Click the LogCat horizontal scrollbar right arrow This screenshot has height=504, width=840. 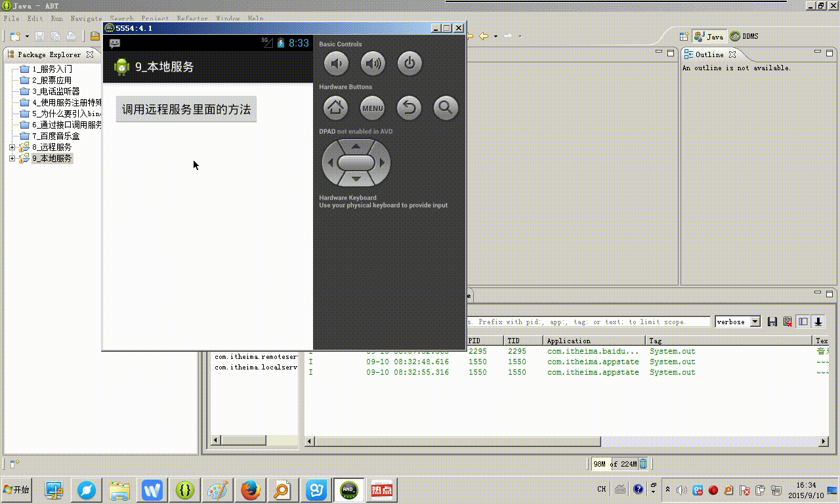point(824,442)
